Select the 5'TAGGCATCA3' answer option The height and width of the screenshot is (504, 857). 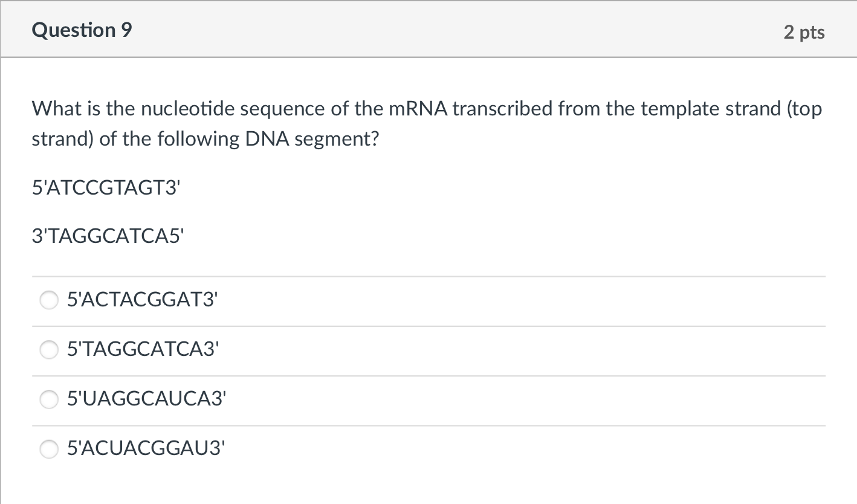click(x=144, y=349)
